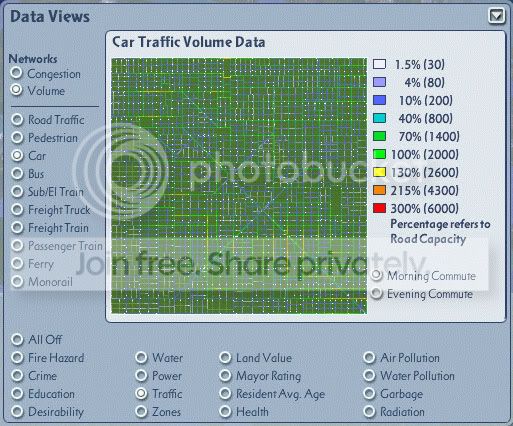Show the Resident Avg. Age view
513x426 pixels.
tap(225, 393)
